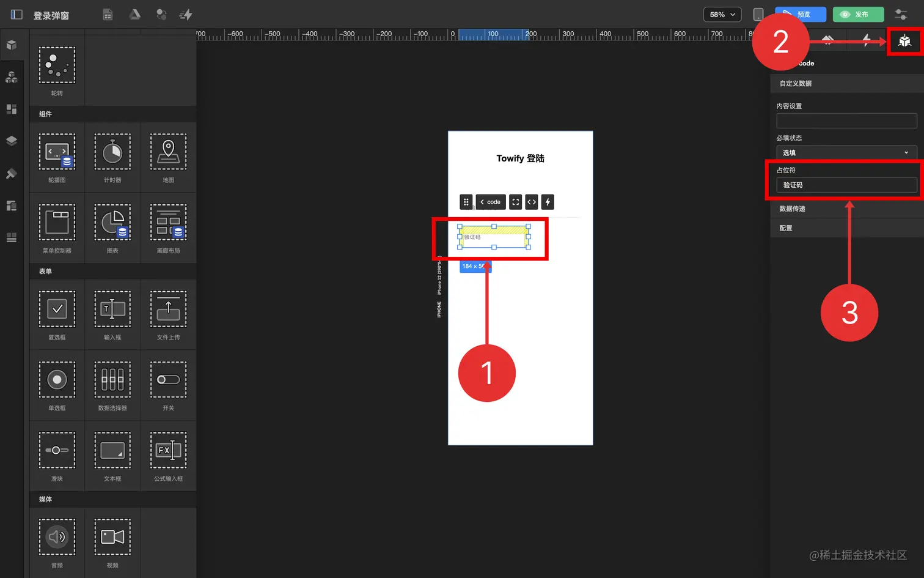
Task: Open the triangular drive icon in top bar
Action: click(134, 15)
